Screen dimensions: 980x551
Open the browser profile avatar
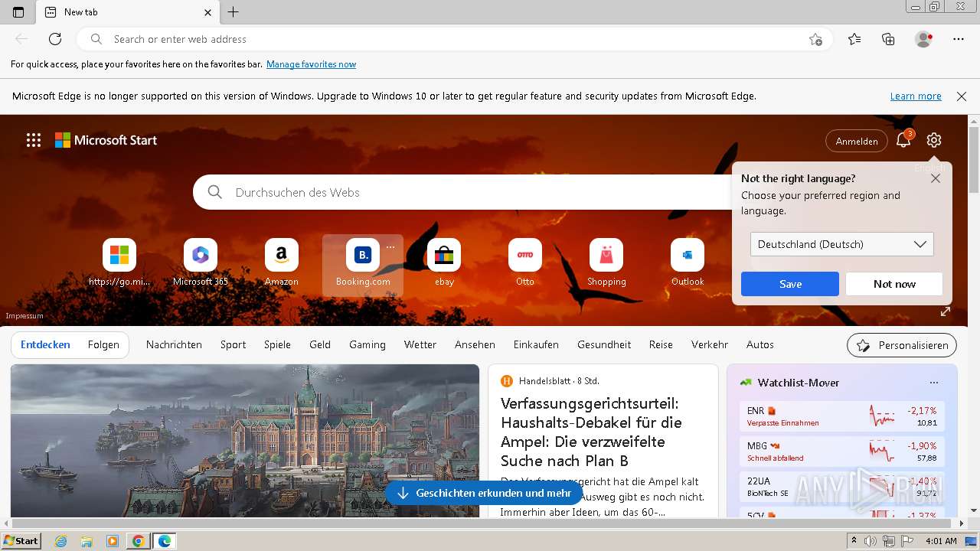click(x=923, y=39)
